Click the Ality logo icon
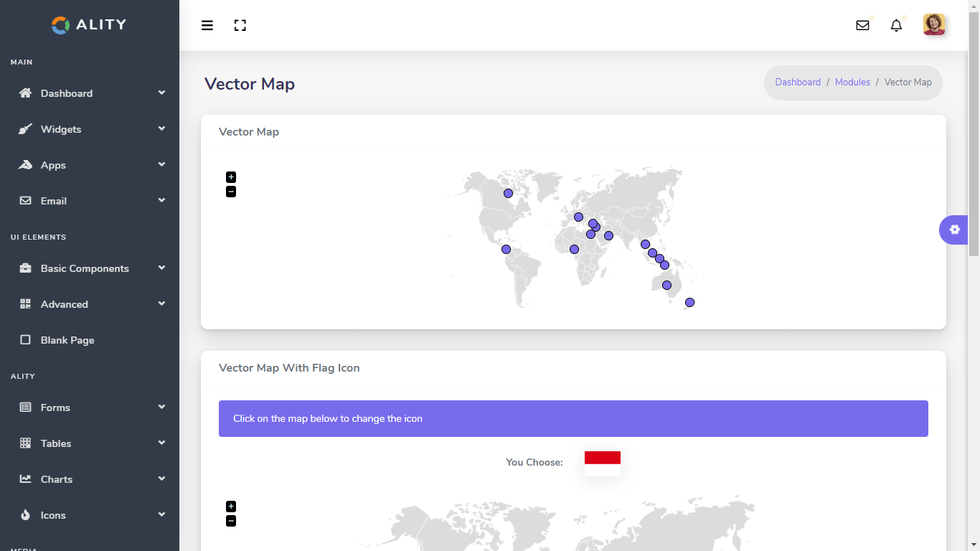980x551 pixels. point(61,25)
